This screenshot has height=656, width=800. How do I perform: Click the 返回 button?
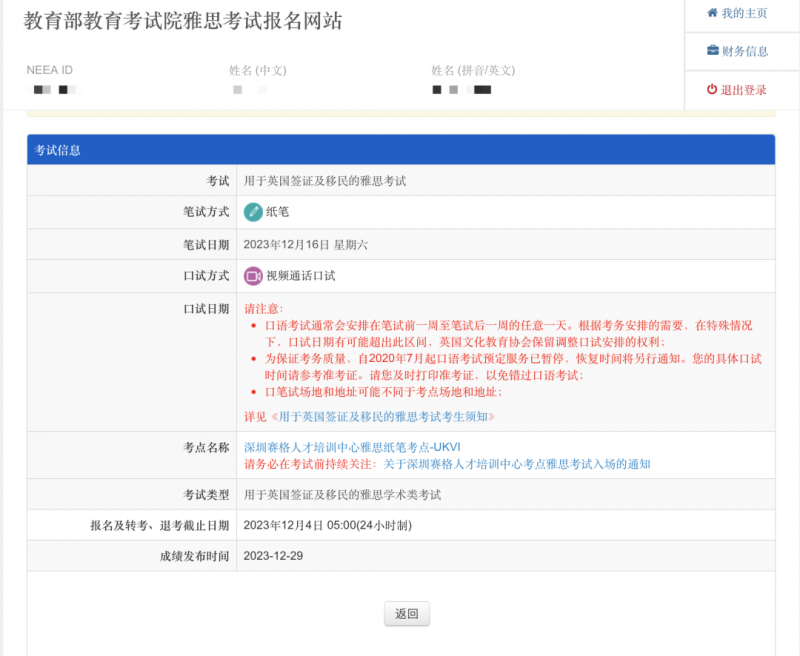coord(407,614)
